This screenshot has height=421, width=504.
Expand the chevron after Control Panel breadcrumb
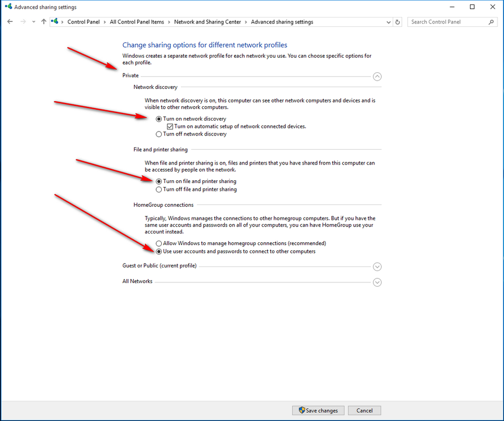tap(105, 22)
